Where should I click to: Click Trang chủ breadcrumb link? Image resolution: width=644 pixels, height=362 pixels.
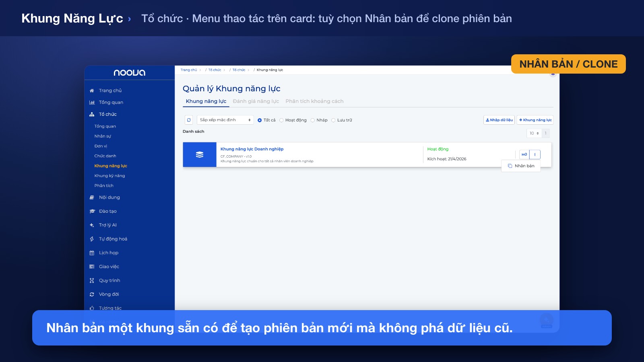coord(189,70)
